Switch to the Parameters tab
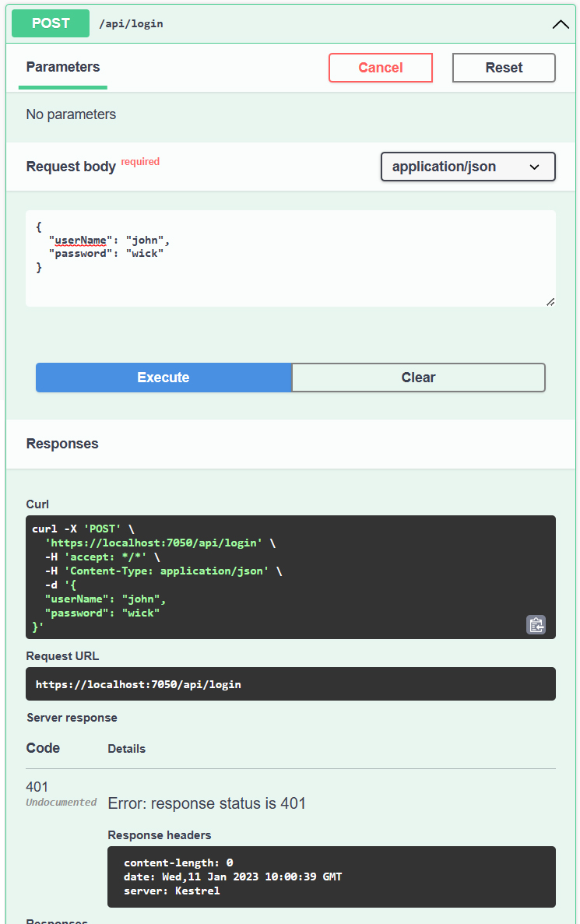Image resolution: width=580 pixels, height=924 pixels. pos(63,67)
